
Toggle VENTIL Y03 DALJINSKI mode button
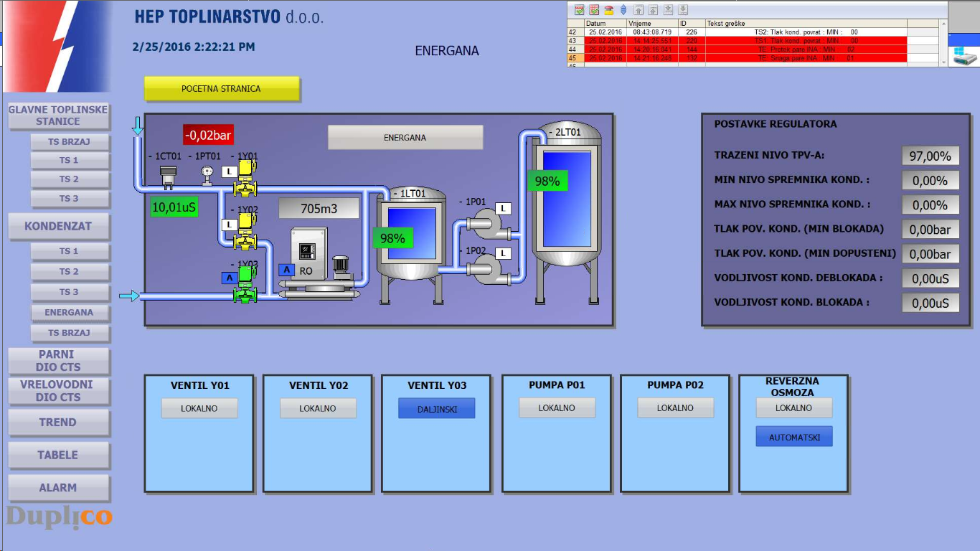coord(436,408)
